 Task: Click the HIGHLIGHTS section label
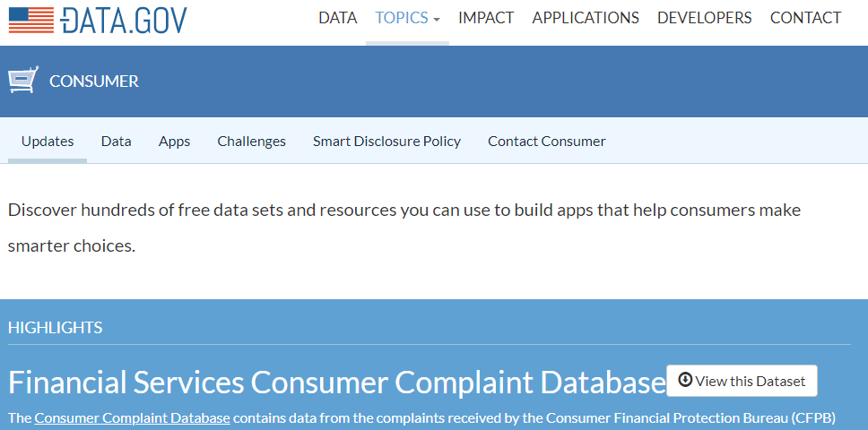pyautogui.click(x=56, y=328)
